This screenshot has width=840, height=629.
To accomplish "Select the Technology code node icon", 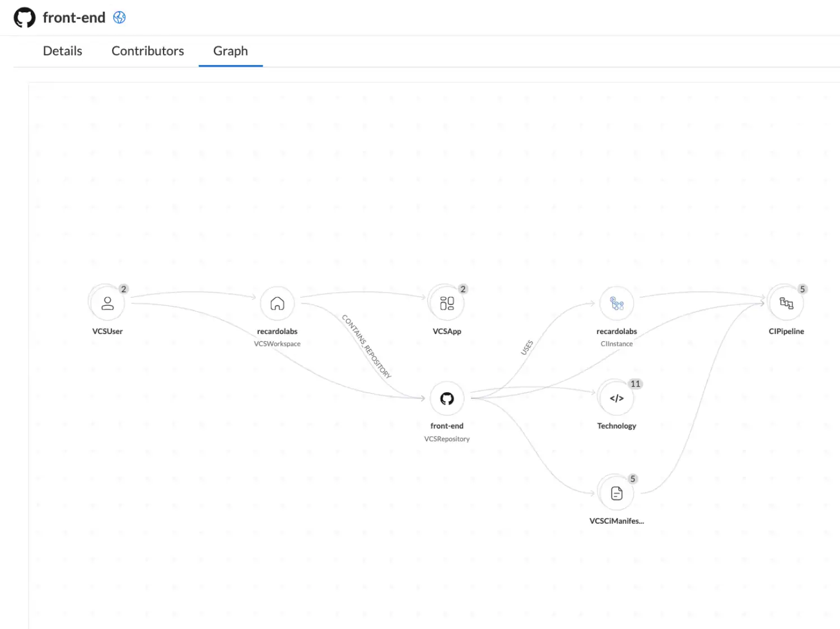I will coord(617,398).
